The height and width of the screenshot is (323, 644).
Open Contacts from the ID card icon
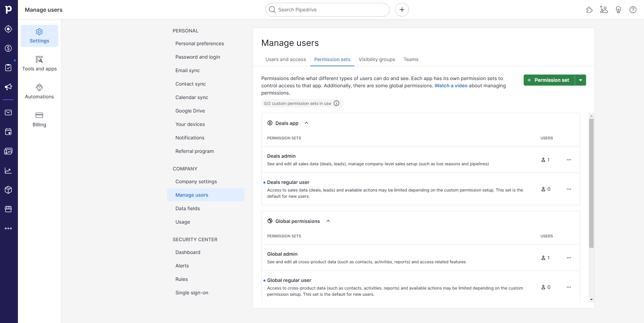(x=8, y=151)
